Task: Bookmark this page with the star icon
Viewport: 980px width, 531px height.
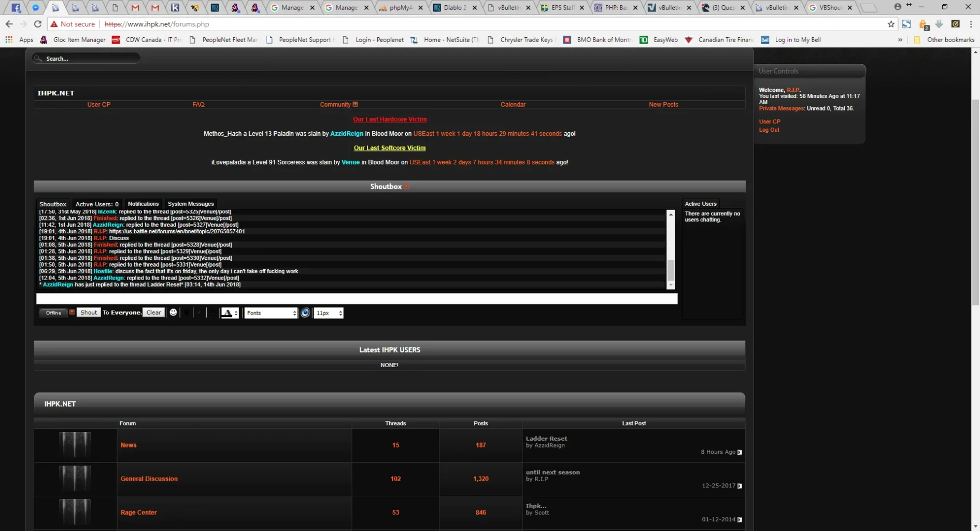Action: point(891,24)
